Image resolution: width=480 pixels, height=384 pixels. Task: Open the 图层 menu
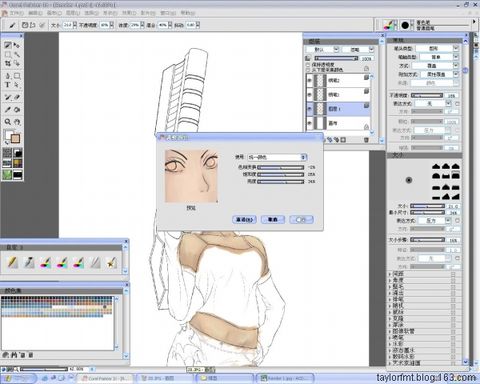tap(73, 13)
